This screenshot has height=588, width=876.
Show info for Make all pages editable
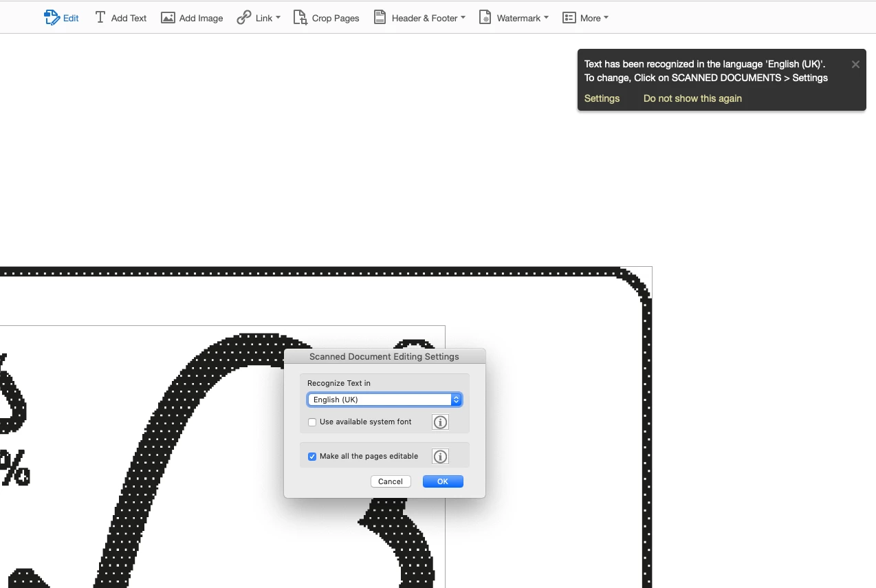pos(440,457)
